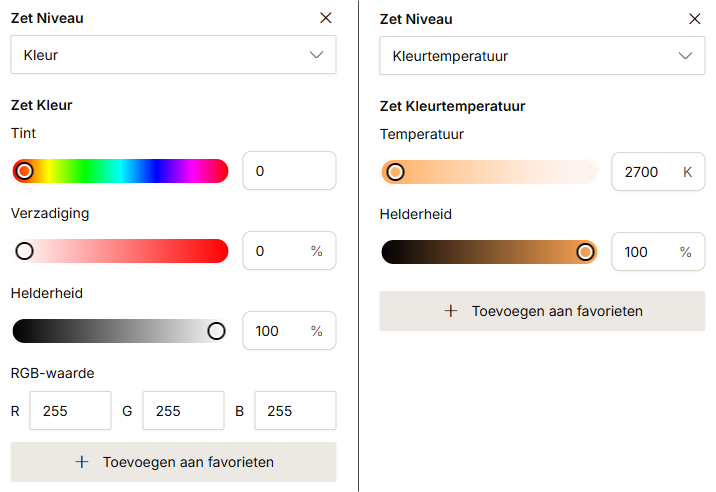Focus the Verzadiging percentage field
The height and width of the screenshot is (492, 716).
coord(290,251)
